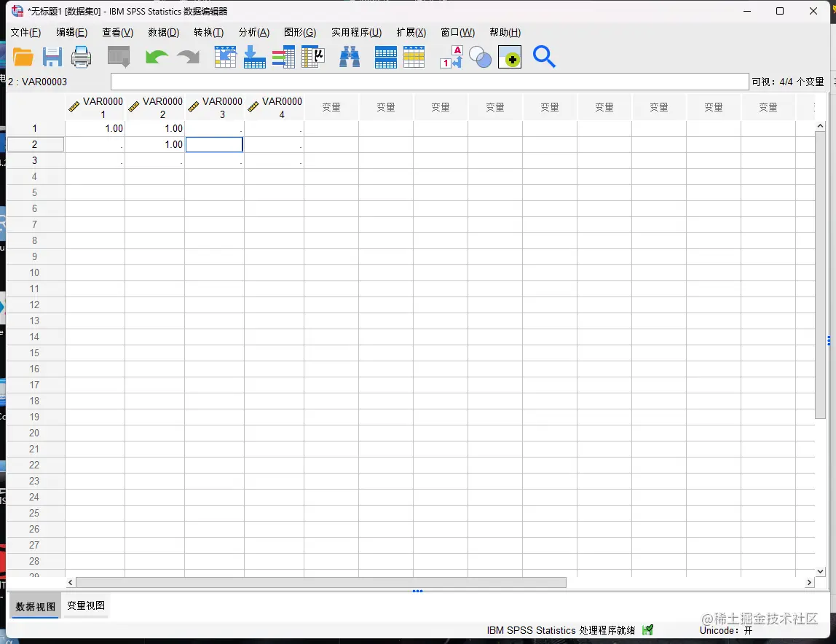The height and width of the screenshot is (644, 836).
Task: Open Variables info toolbar icon
Action: coord(284,57)
